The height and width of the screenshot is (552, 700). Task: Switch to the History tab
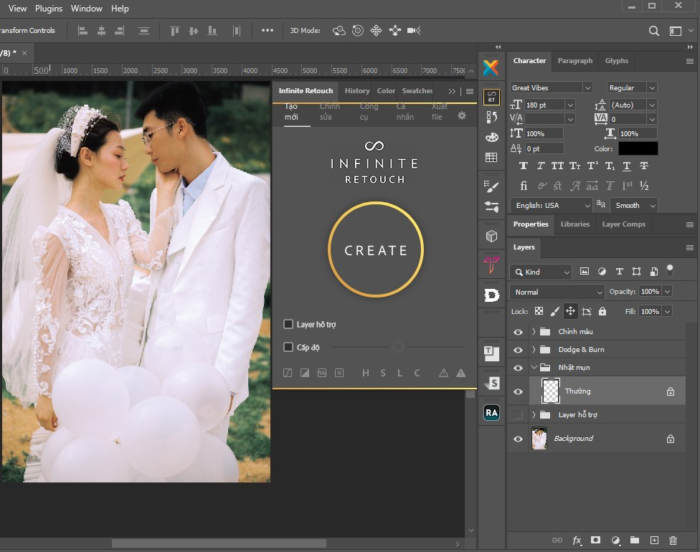tap(357, 91)
